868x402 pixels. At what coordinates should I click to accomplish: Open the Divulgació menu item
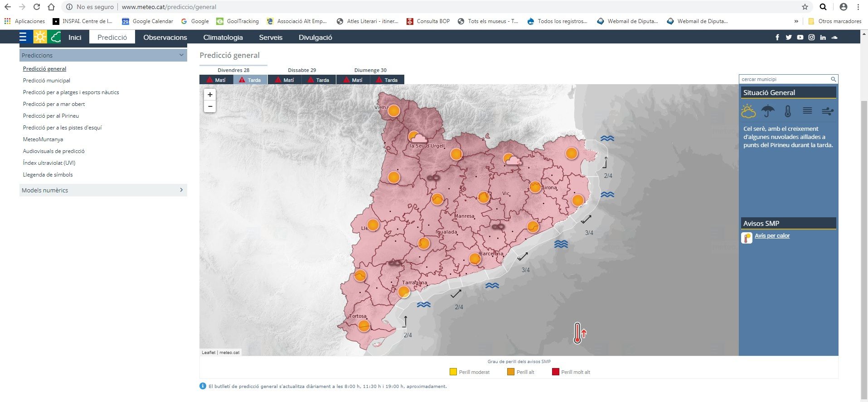(315, 37)
